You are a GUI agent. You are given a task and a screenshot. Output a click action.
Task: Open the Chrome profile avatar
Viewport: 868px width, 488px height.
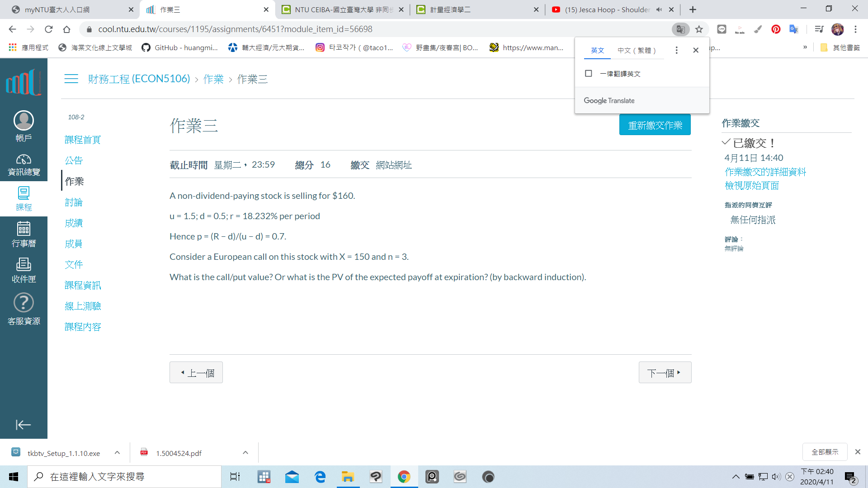837,29
